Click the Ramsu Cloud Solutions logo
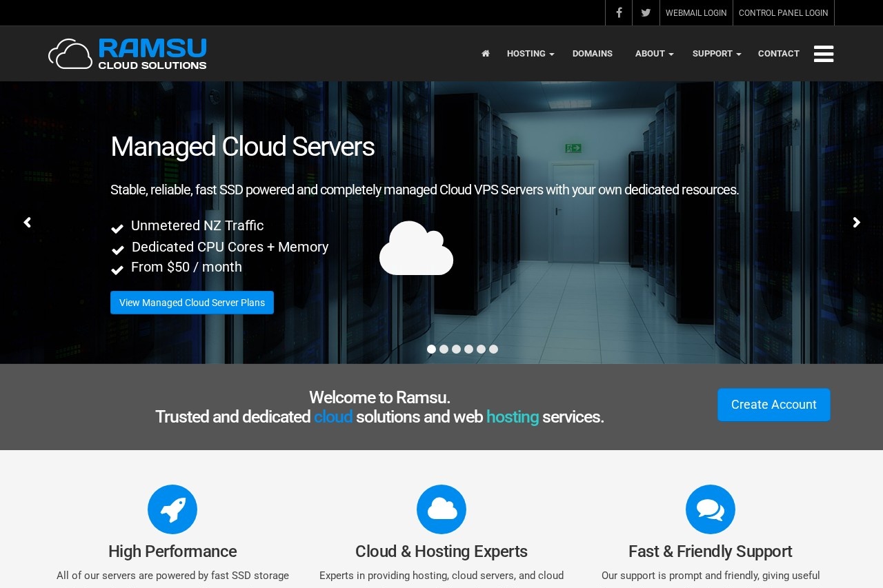 click(128, 54)
